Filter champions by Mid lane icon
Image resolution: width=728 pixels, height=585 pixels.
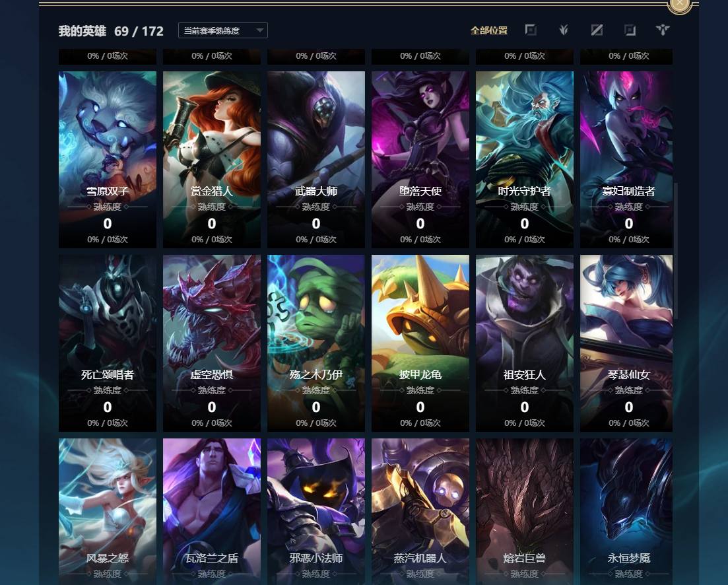point(597,30)
